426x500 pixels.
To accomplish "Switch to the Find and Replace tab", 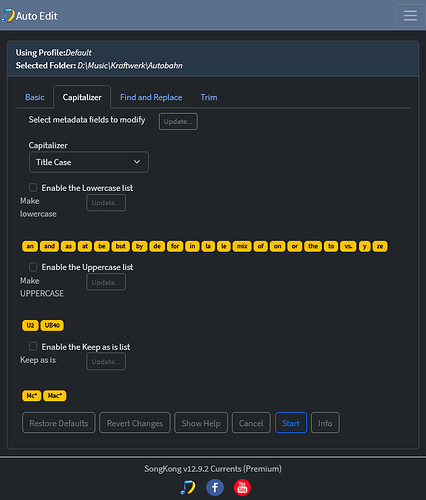I will pyautogui.click(x=151, y=97).
